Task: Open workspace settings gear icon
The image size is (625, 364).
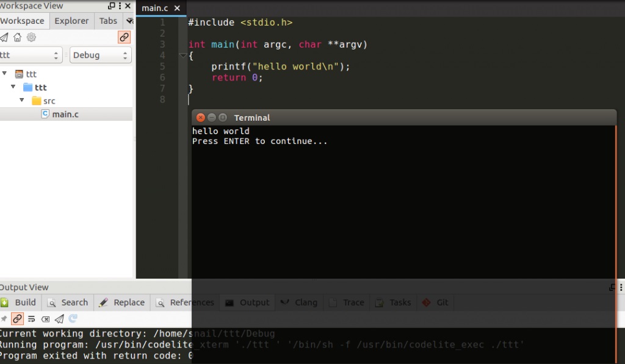Action: pos(31,37)
